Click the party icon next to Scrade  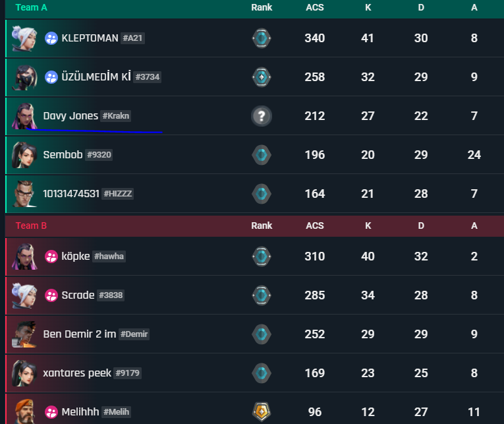click(x=51, y=295)
